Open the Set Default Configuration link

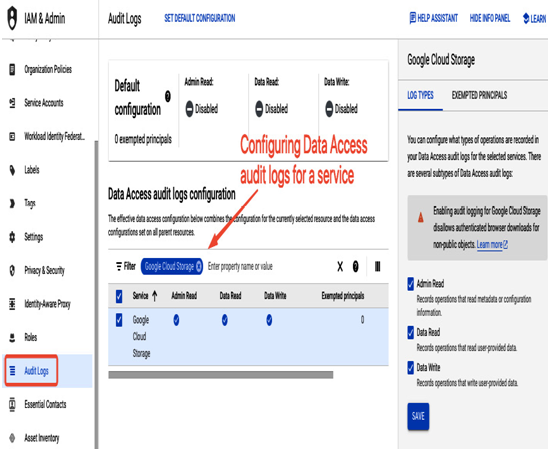[x=200, y=18]
